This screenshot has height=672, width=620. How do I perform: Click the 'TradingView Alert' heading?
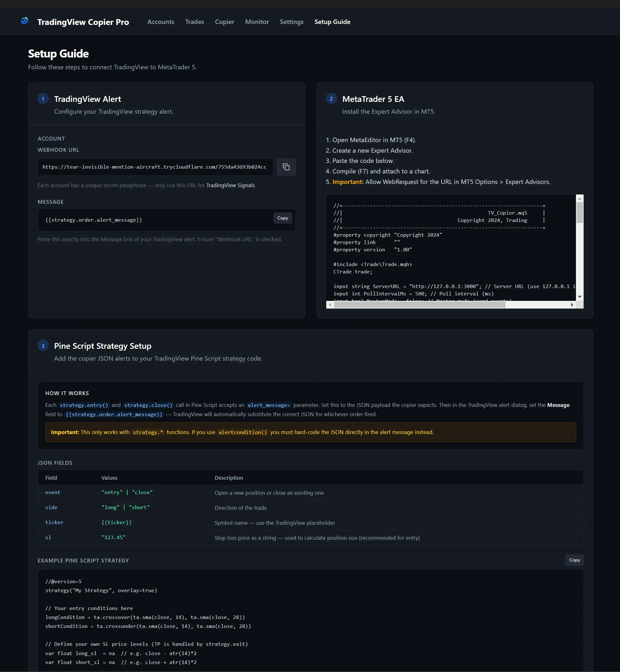pos(87,99)
